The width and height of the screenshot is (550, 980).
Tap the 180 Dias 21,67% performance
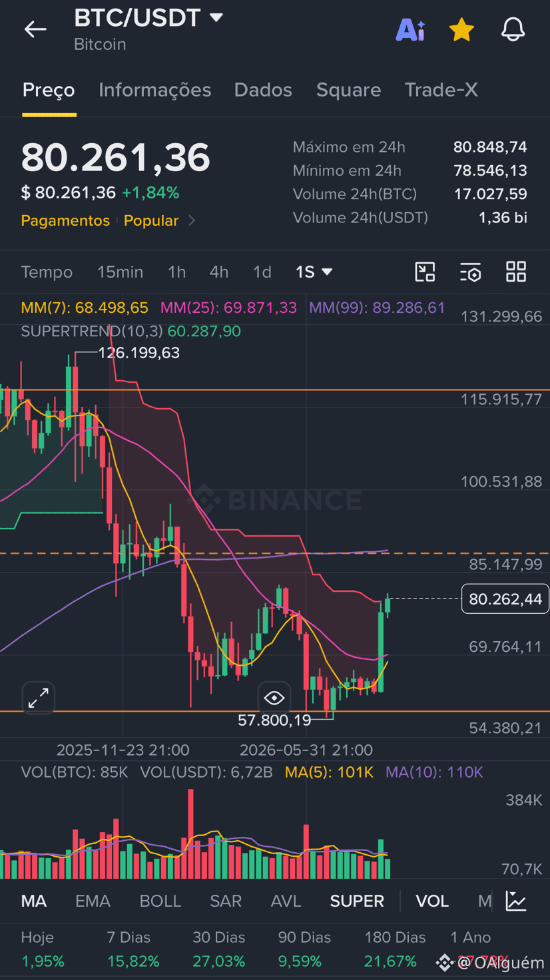coord(395,949)
